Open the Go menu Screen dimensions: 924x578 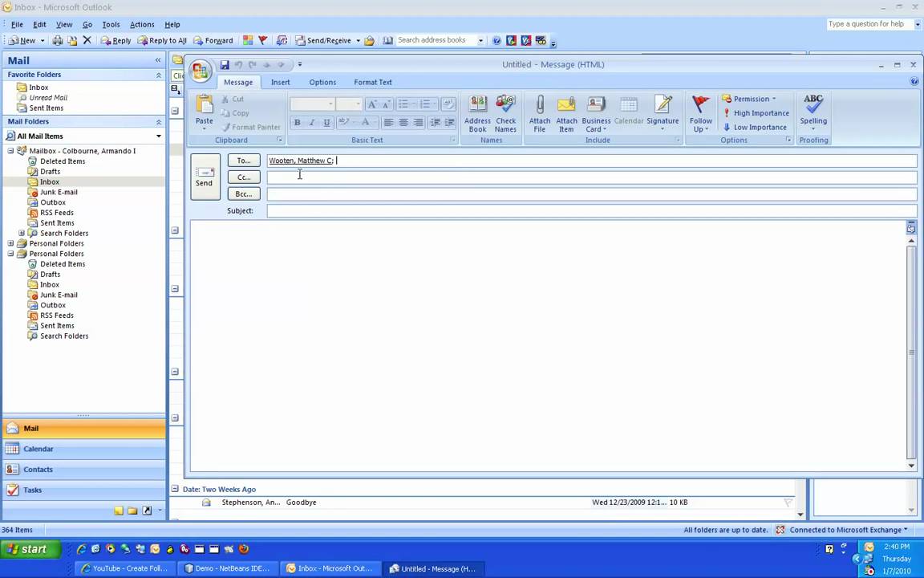(87, 25)
